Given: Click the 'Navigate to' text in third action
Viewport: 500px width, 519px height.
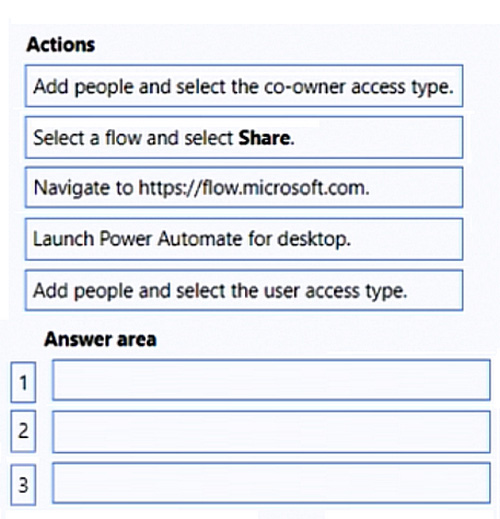Looking at the screenshot, I should click(84, 188).
